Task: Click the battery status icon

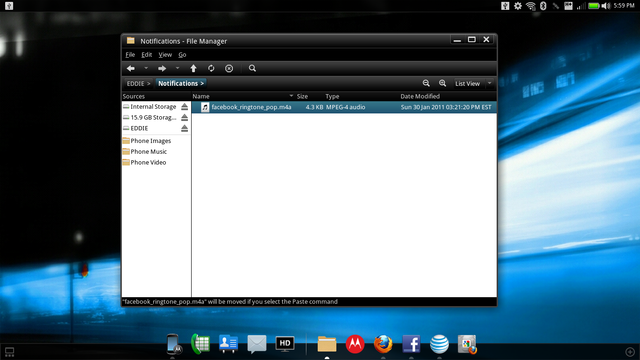Action: click(594, 6)
